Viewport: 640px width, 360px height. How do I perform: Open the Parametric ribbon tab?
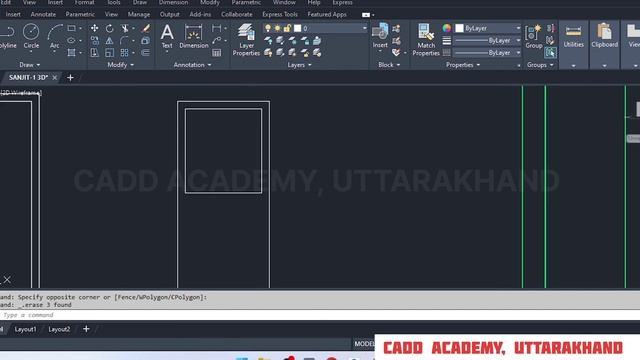coord(80,14)
